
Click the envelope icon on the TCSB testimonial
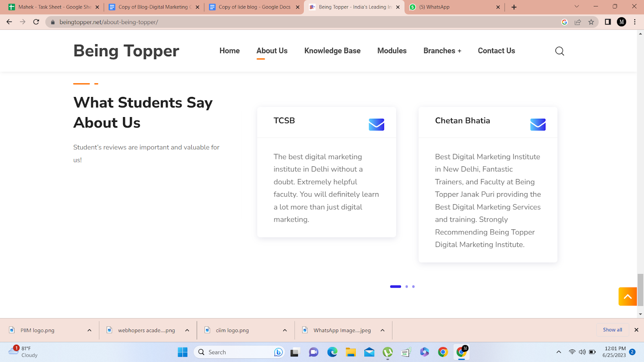[377, 124]
